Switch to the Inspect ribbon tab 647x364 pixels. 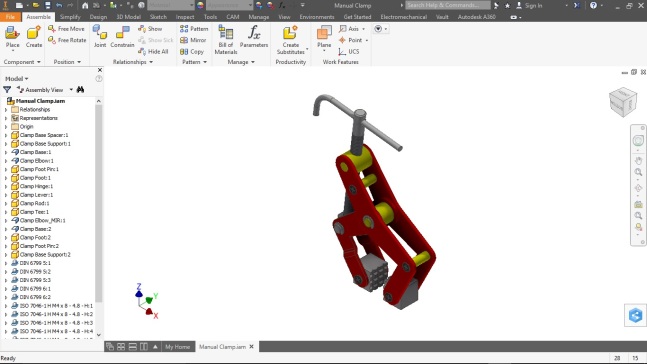click(x=185, y=17)
